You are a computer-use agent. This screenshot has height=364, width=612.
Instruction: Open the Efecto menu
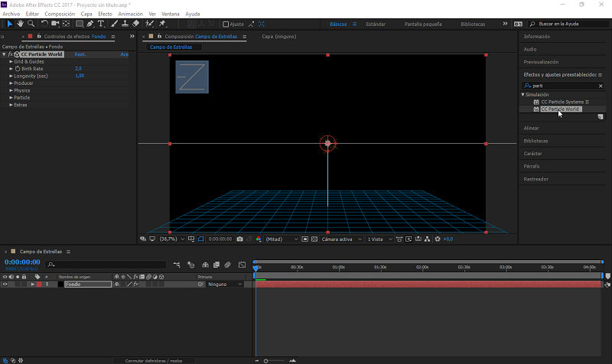point(105,14)
